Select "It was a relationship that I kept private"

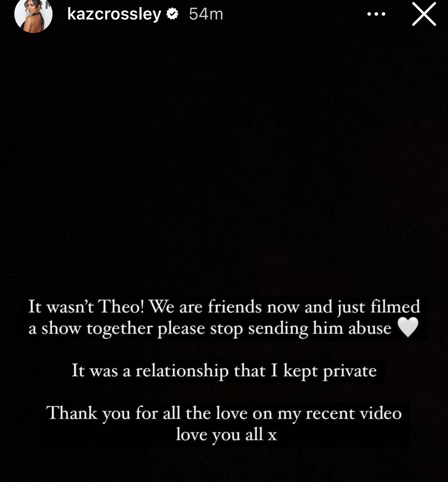tap(224, 371)
